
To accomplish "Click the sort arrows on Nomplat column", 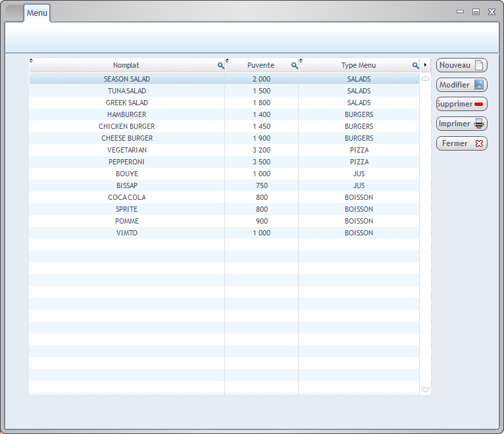I will (31, 61).
